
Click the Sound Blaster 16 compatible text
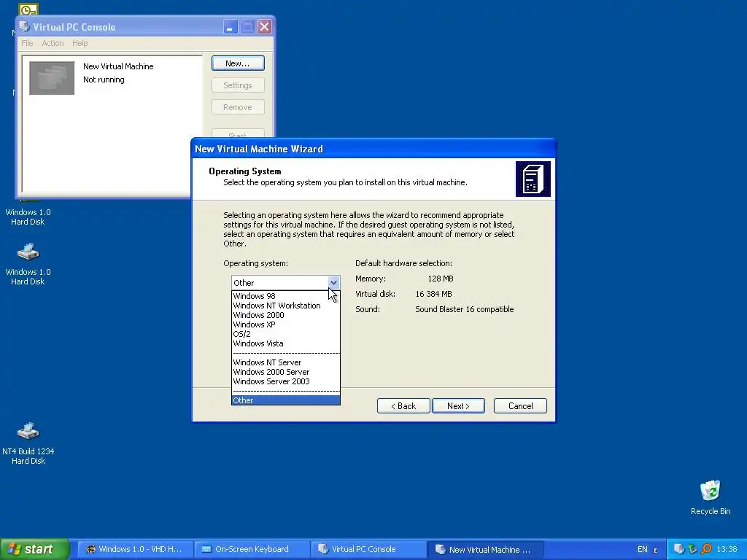(x=464, y=309)
